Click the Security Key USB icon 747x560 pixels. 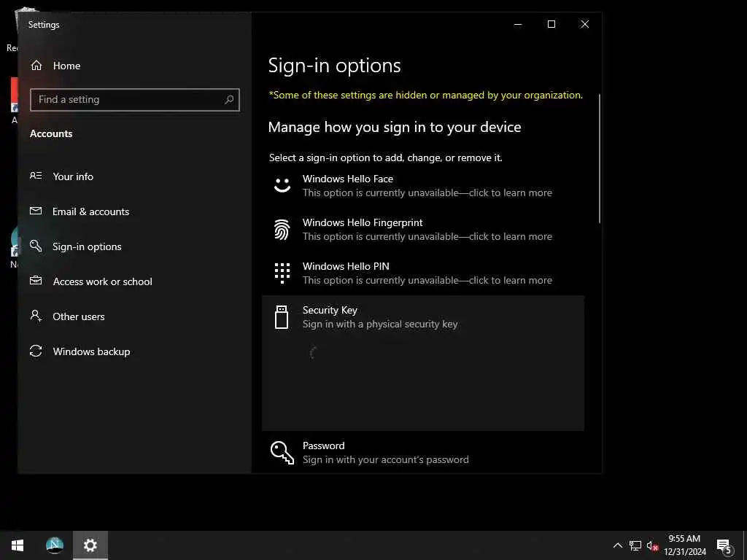(x=282, y=317)
